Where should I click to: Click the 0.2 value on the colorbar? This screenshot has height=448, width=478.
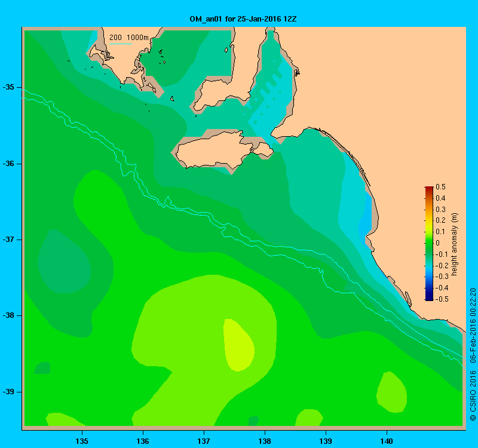440,220
